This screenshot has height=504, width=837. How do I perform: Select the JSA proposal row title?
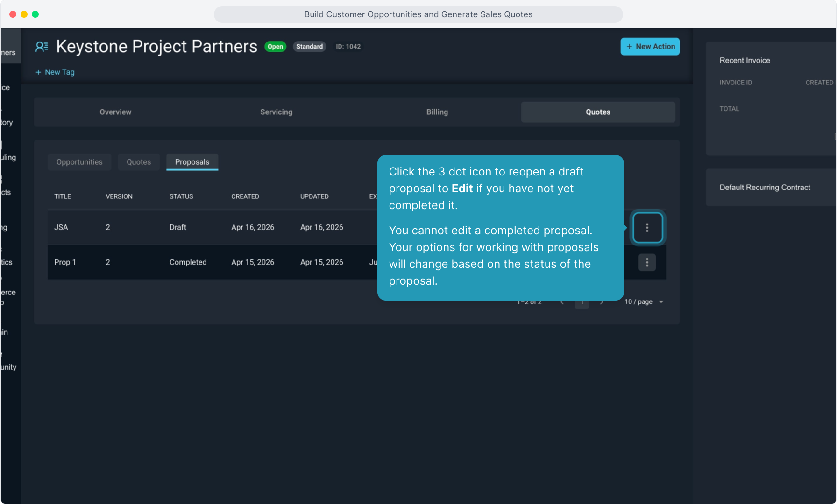61,227
